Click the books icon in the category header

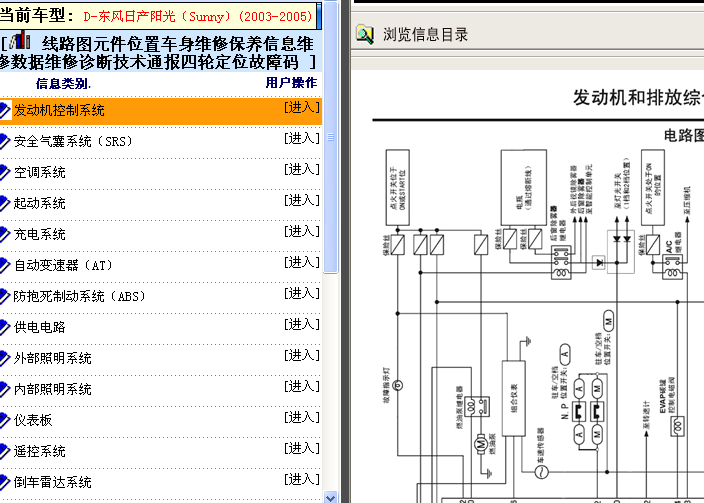20,40
